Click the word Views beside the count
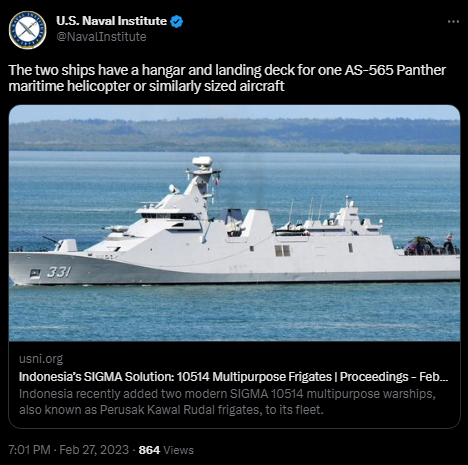 (x=178, y=450)
